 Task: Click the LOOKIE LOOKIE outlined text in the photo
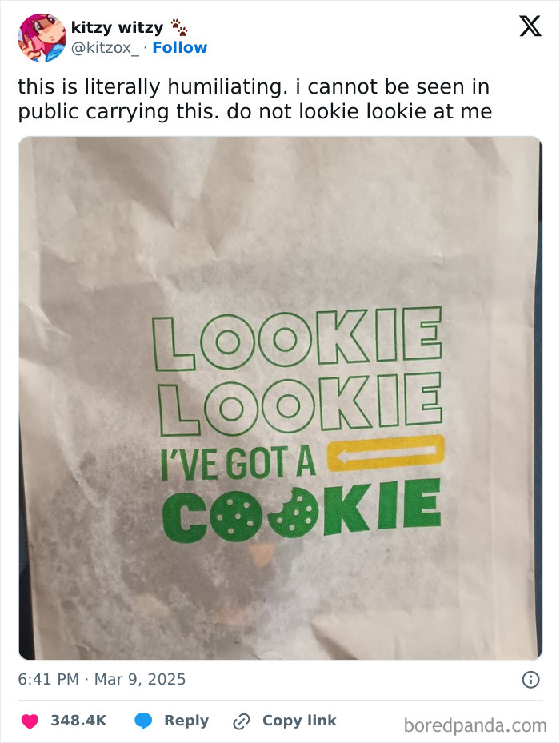click(x=298, y=371)
